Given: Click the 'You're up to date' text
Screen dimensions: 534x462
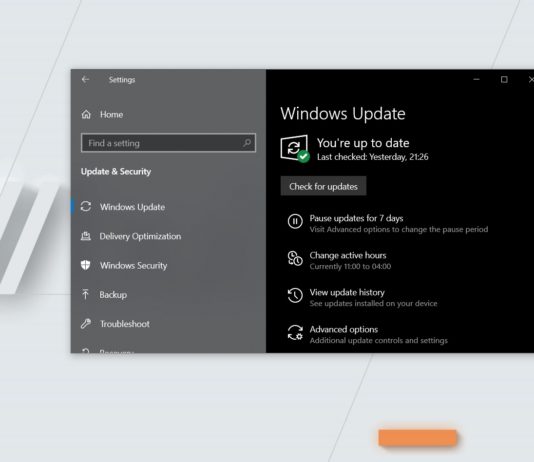Looking at the screenshot, I should [x=363, y=143].
